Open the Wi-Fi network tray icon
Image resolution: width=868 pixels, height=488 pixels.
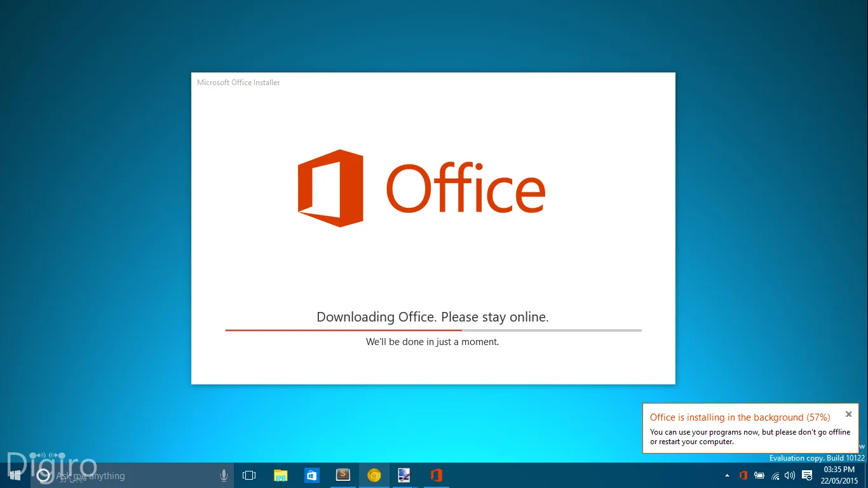[775, 475]
